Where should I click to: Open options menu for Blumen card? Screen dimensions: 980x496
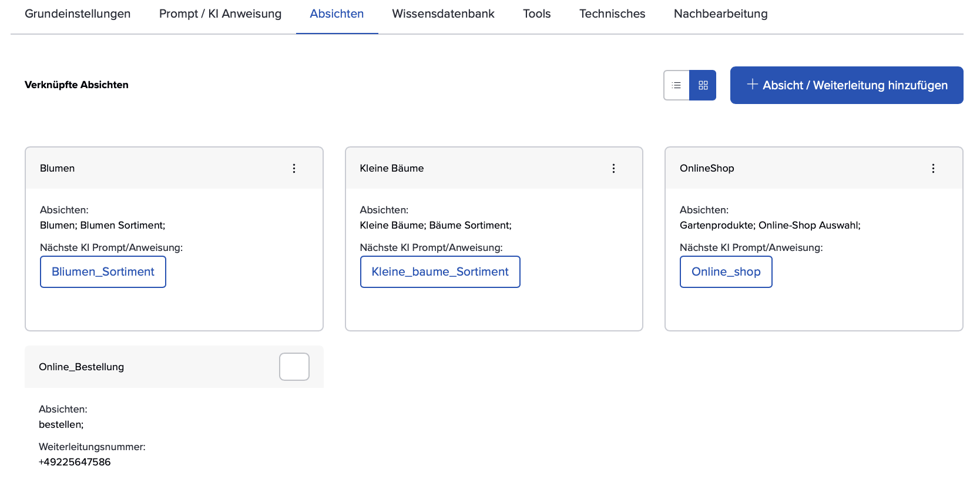[294, 169]
